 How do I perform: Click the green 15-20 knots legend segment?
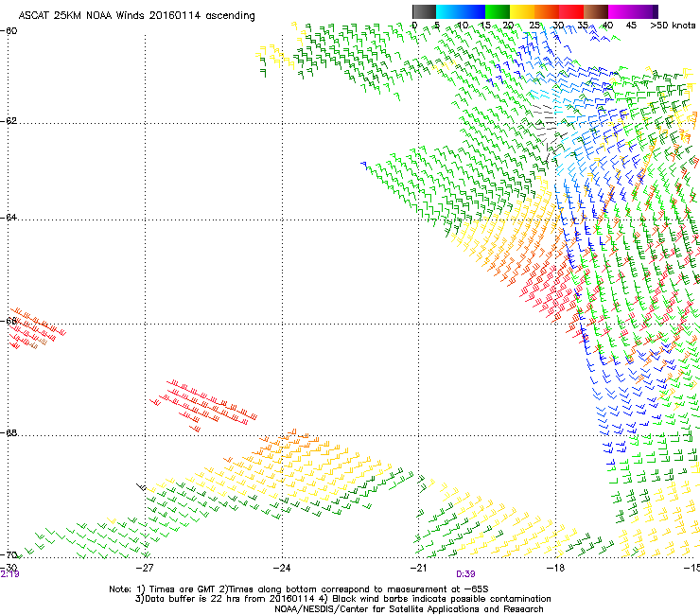pos(498,11)
